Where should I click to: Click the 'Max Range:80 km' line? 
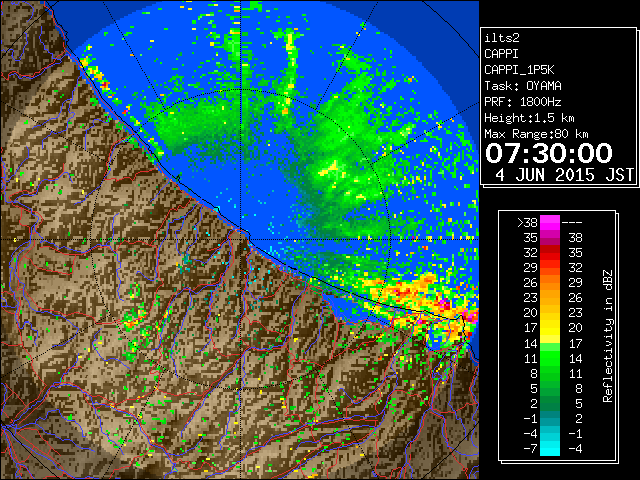536,134
